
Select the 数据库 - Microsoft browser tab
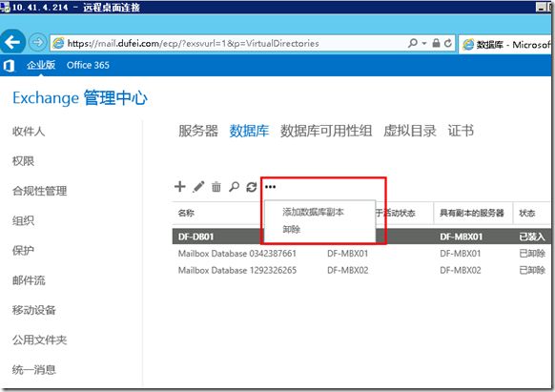[506, 44]
